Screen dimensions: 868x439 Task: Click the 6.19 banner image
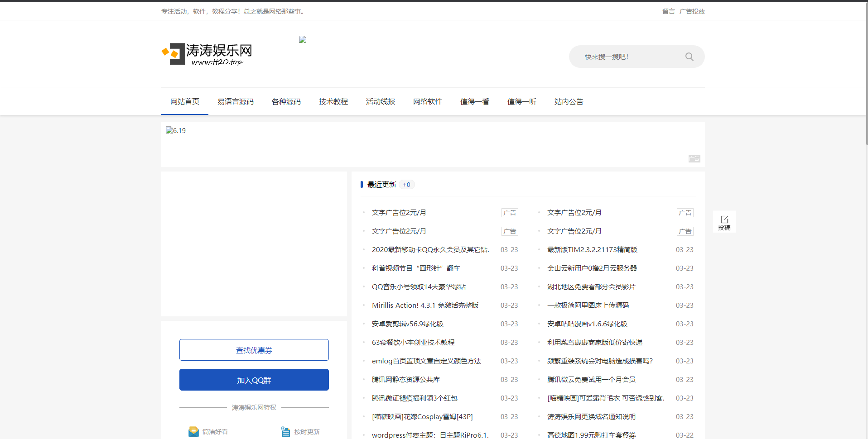(x=176, y=131)
